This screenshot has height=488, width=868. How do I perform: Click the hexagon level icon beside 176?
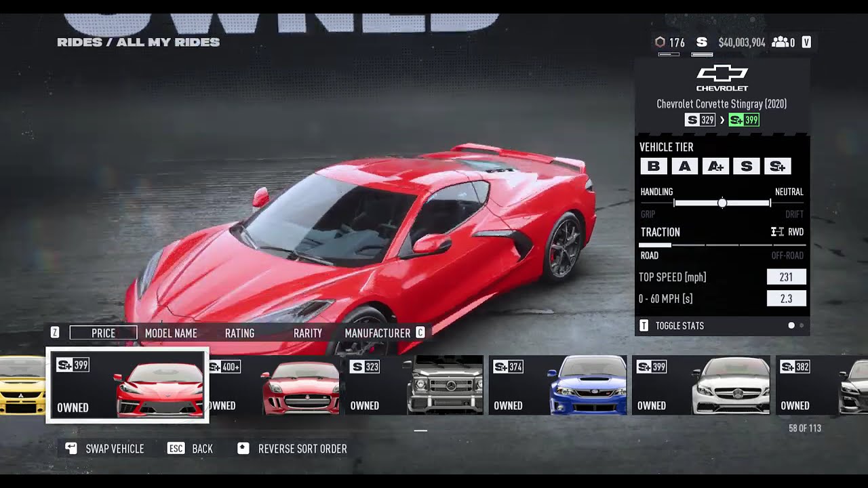660,42
